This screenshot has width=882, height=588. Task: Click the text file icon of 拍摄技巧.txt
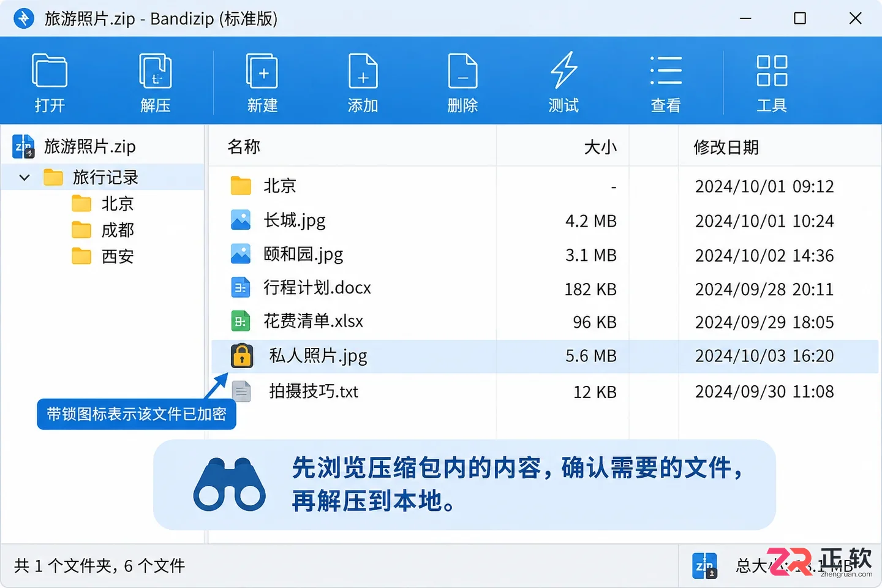click(x=241, y=391)
